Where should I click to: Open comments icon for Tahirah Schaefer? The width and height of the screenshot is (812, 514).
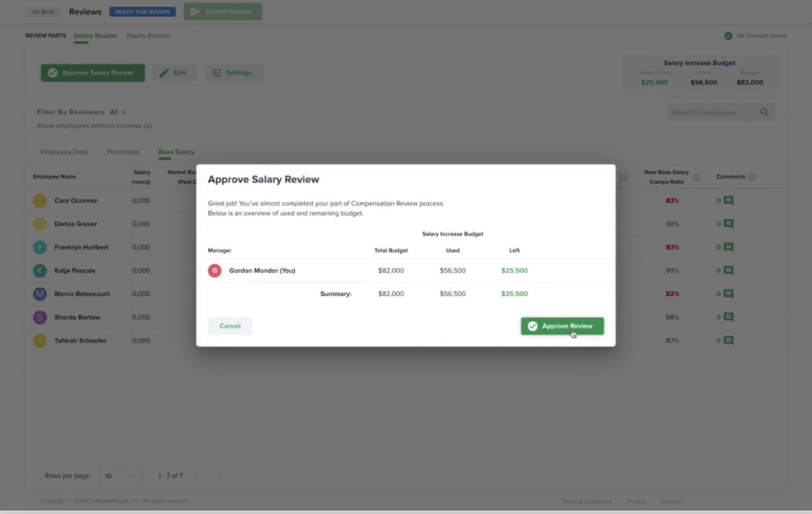tap(728, 340)
